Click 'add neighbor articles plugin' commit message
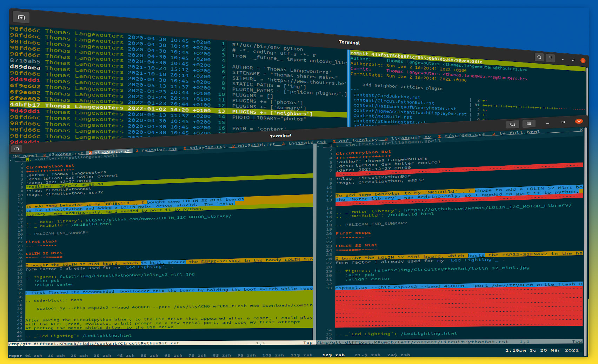 pos(403,87)
